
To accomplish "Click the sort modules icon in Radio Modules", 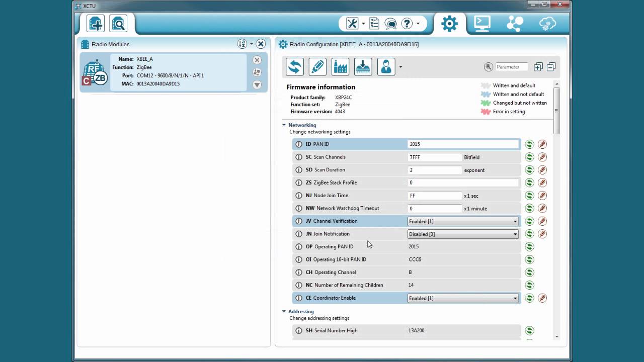I will pos(242,44).
